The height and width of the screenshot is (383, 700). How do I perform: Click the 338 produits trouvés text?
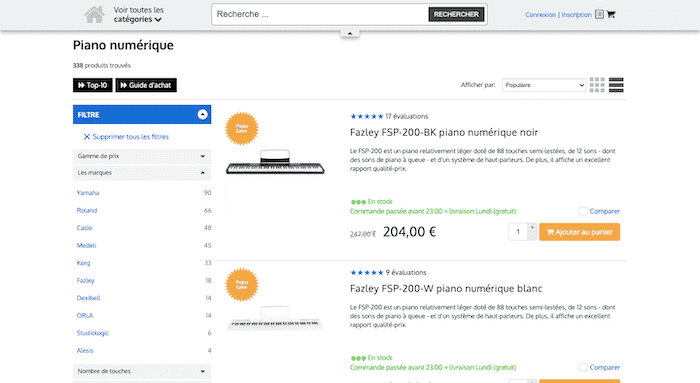tap(102, 66)
